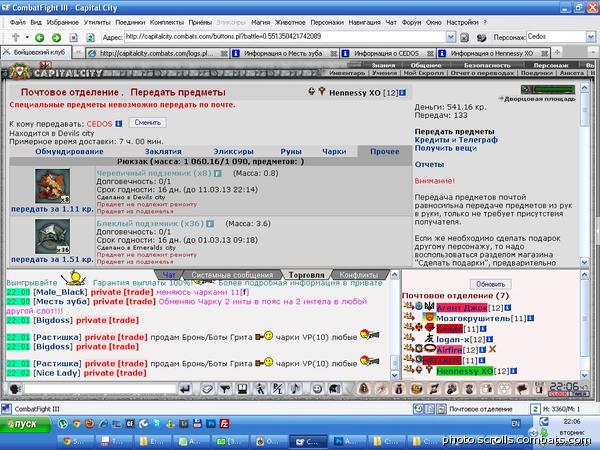The image size is (600, 450).
Task: Open the Отчеты link
Action: click(x=429, y=165)
